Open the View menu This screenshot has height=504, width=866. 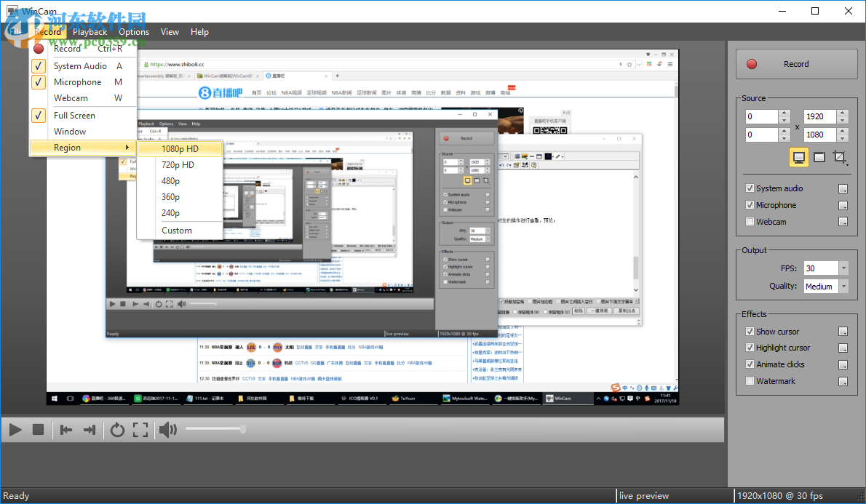(170, 32)
